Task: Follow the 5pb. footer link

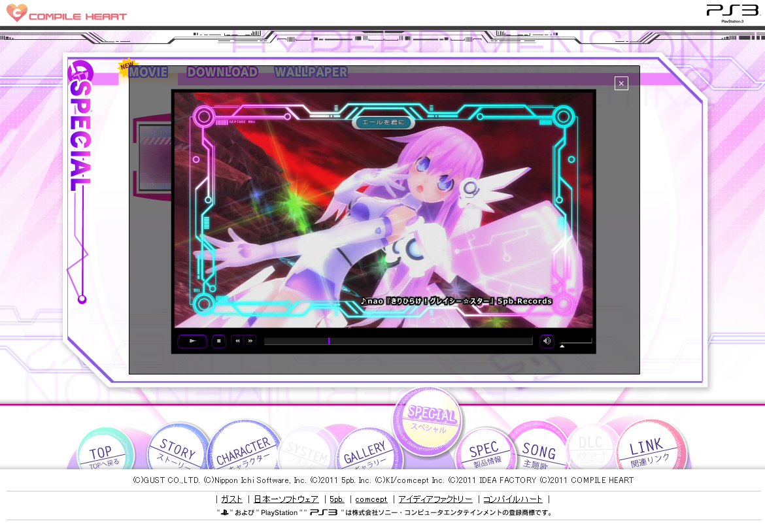Action: pyautogui.click(x=337, y=499)
